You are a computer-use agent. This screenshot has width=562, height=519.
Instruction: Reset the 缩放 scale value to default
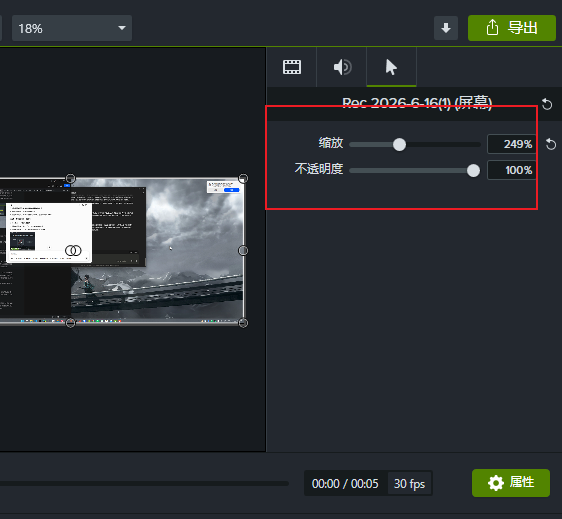(x=551, y=144)
